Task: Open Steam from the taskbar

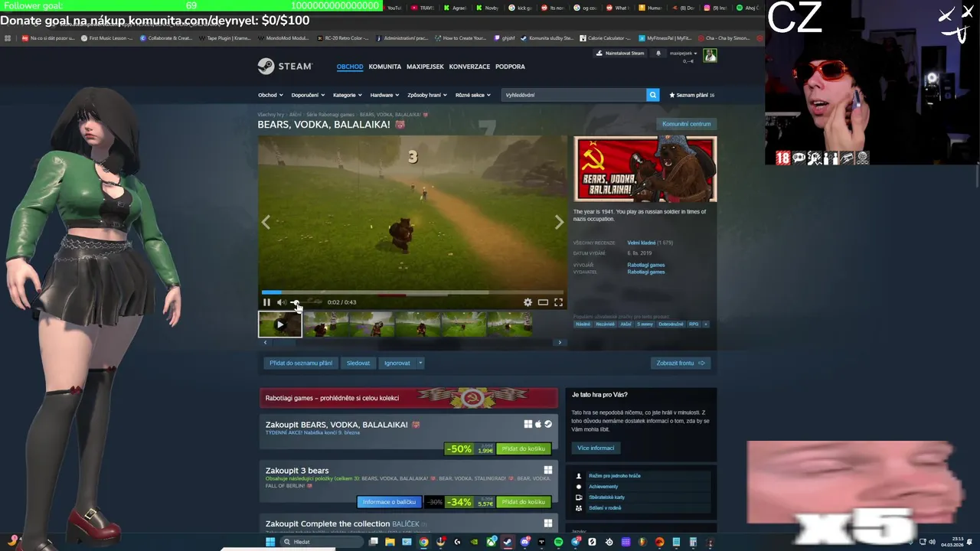Action: tap(508, 542)
